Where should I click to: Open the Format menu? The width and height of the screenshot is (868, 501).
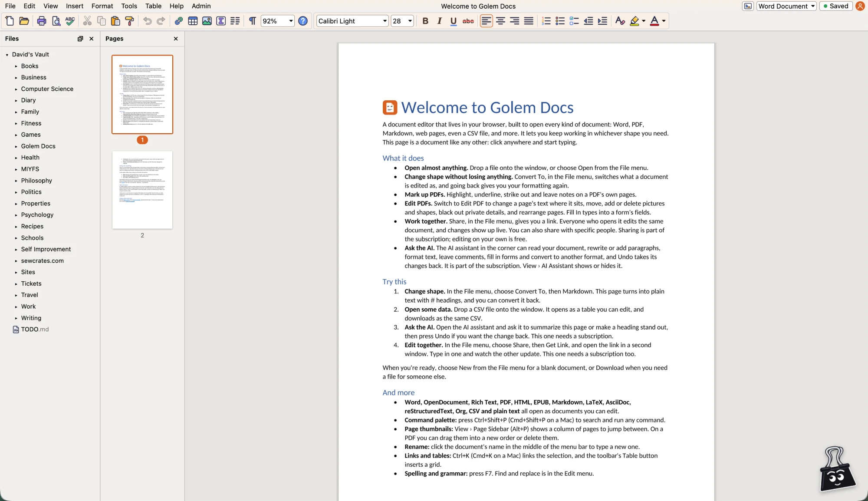102,6
